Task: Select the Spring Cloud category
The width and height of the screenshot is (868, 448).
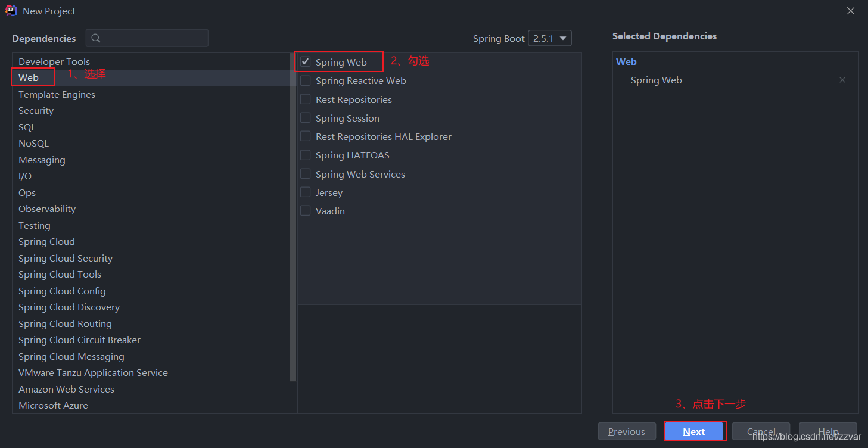Action: point(151,242)
